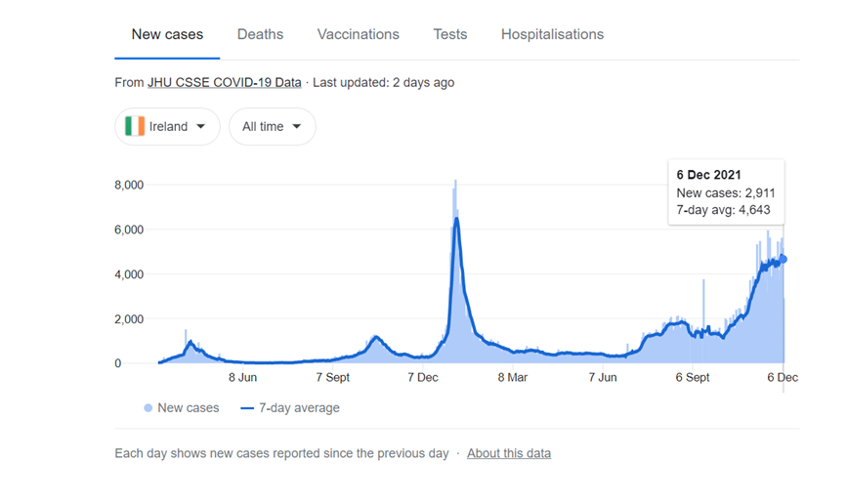This screenshot has height=504, width=847.
Task: Click the 6 Dec 2021 tooltip box
Action: click(726, 191)
